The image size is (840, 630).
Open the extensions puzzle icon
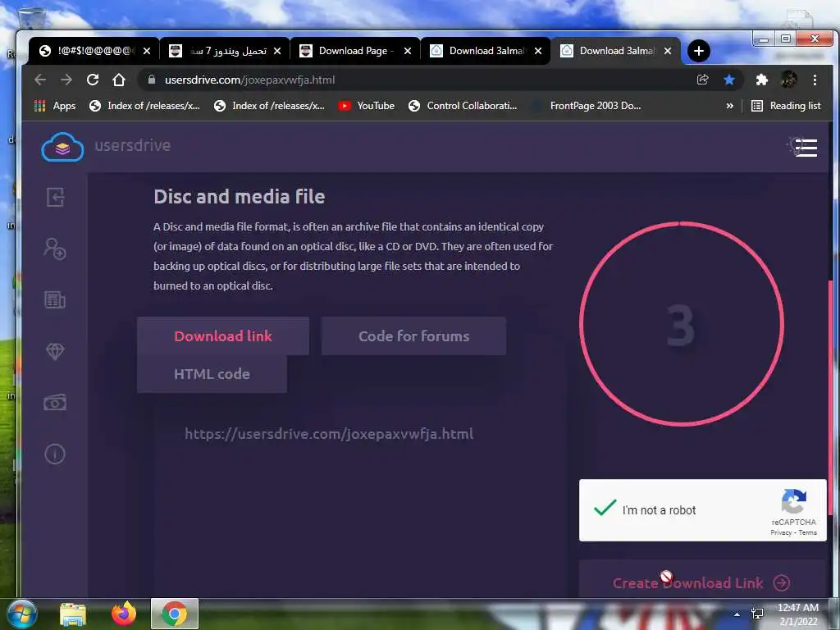(761, 80)
